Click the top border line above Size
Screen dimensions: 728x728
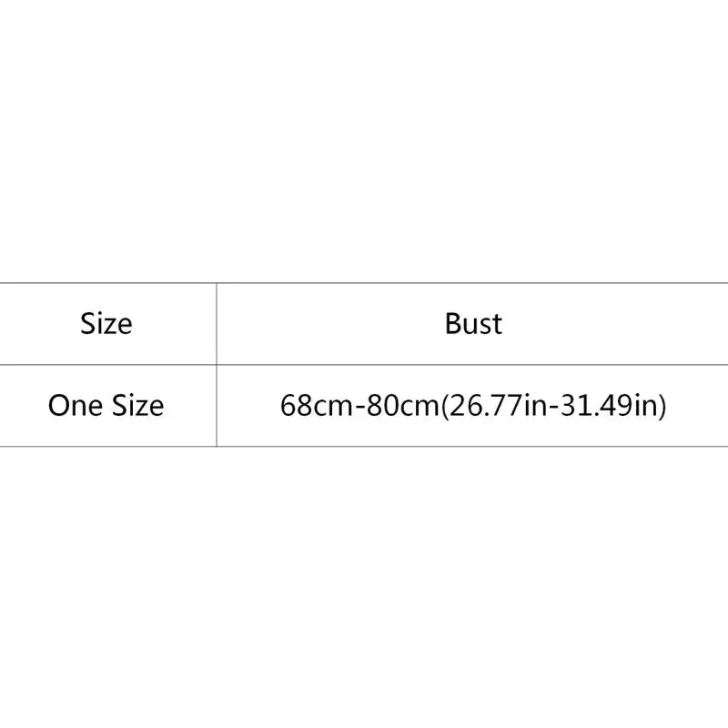tap(106, 283)
